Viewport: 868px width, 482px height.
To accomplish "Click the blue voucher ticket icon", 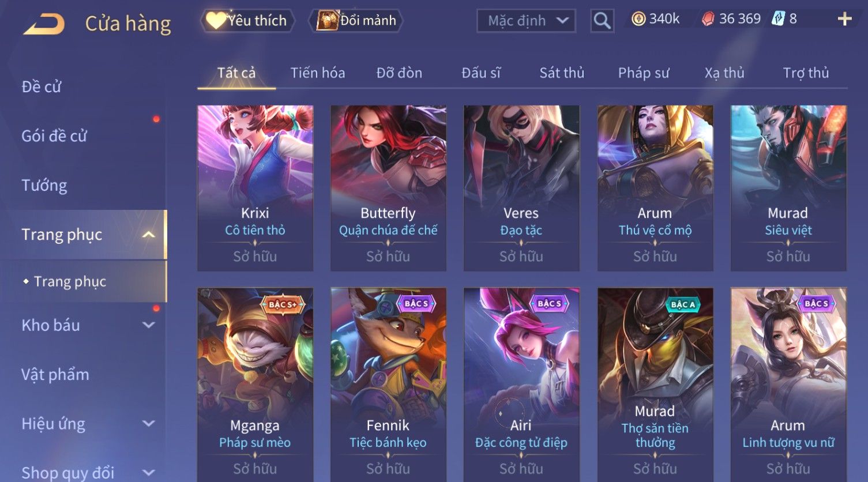I will [779, 19].
